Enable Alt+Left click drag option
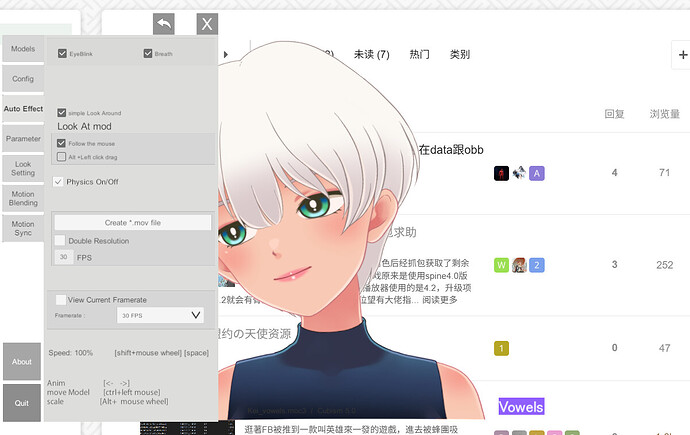Viewport: 690px width, 435px height. (x=61, y=157)
